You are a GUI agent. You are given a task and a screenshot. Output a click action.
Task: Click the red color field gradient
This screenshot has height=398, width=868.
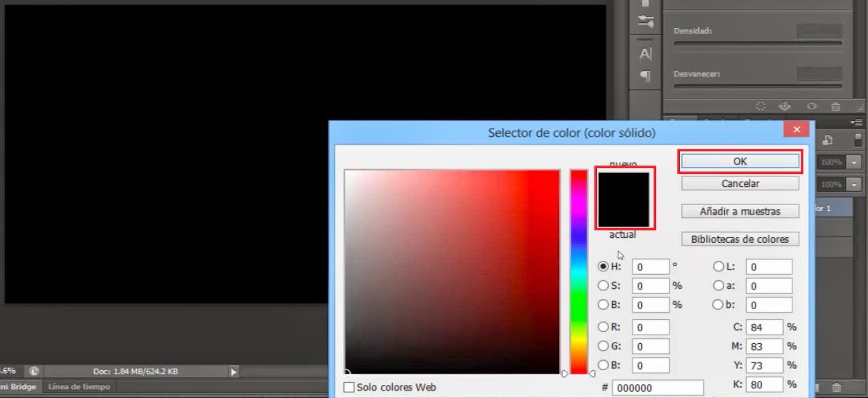pyautogui.click(x=452, y=271)
